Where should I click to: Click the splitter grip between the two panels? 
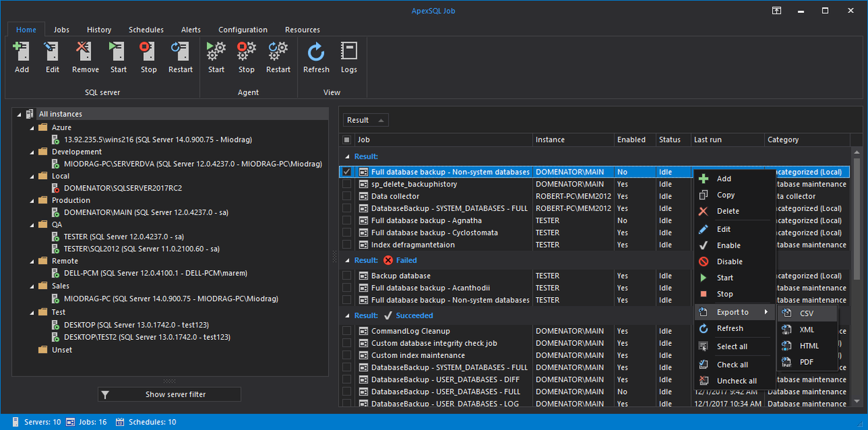334,257
